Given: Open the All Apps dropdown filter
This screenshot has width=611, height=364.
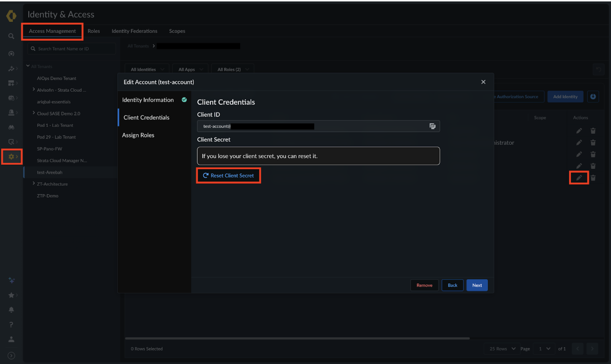Looking at the screenshot, I should (x=190, y=70).
